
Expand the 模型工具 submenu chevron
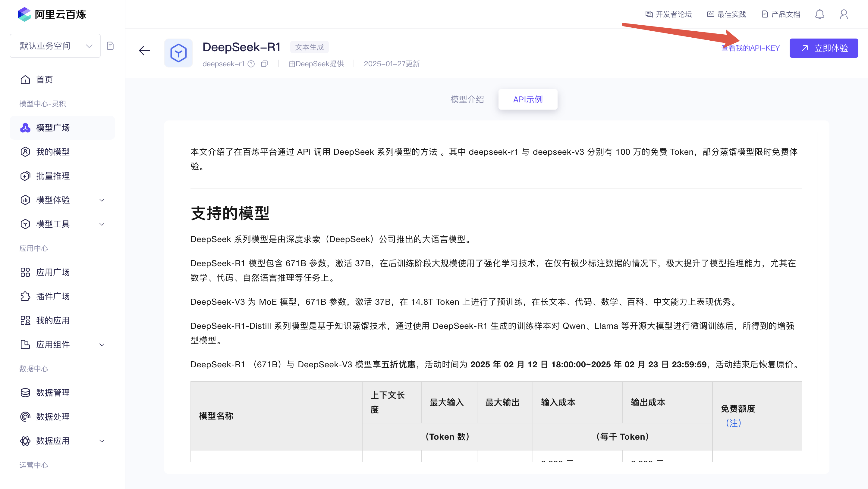(102, 224)
